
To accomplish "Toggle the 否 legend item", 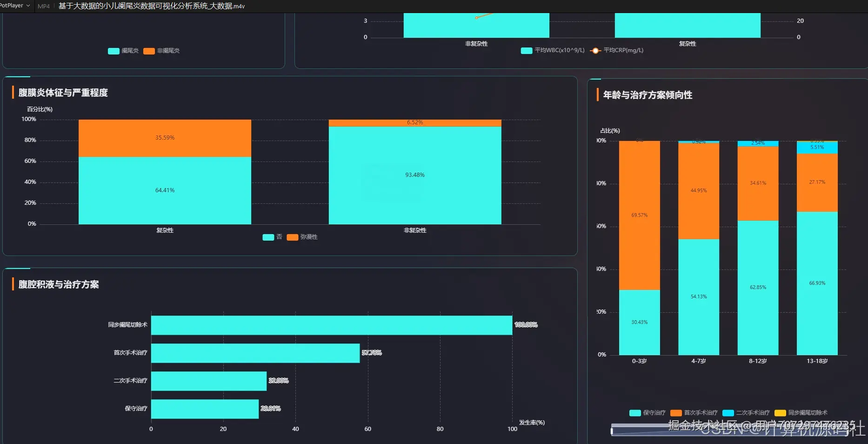I will 272,237.
